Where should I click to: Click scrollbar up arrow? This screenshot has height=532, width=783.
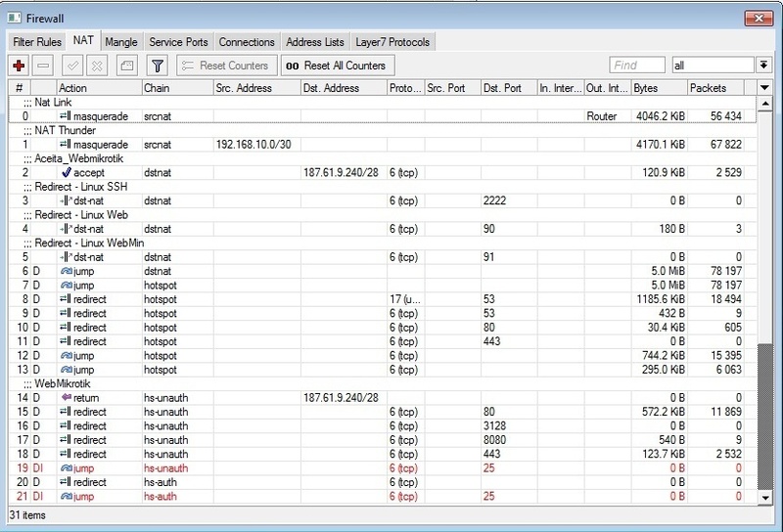click(764, 104)
